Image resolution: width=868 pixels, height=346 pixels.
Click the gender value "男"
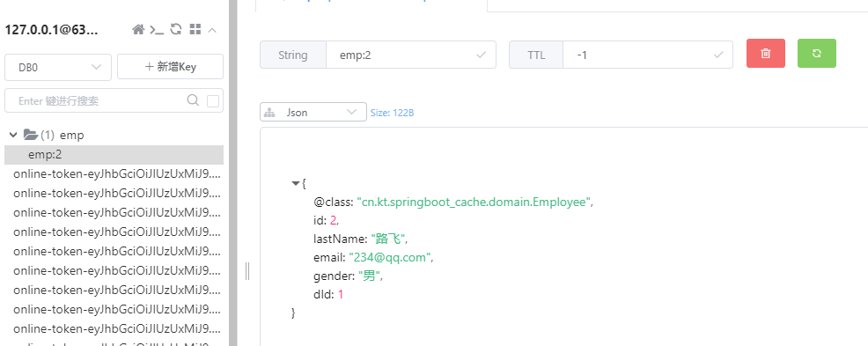click(370, 276)
